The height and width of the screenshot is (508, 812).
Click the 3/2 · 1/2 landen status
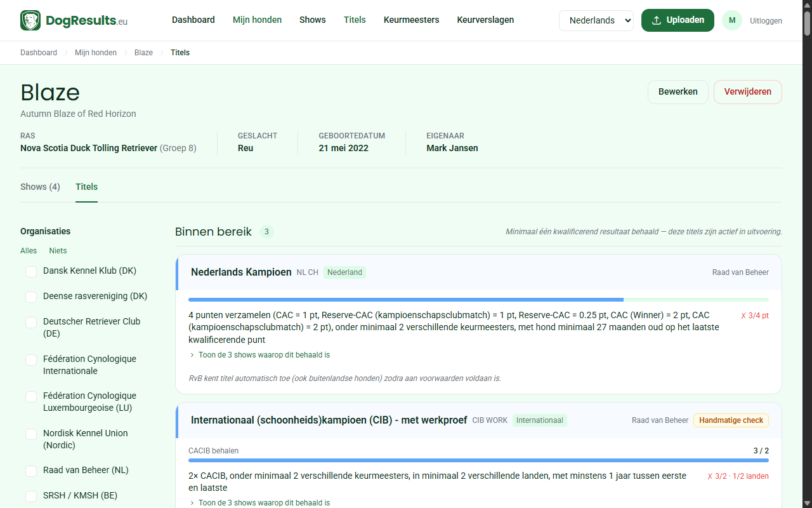point(738,476)
